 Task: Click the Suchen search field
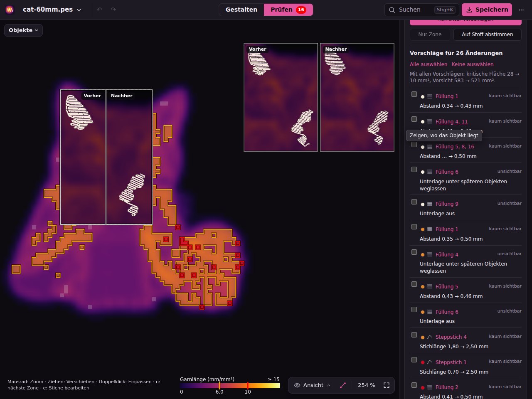pyautogui.click(x=421, y=10)
